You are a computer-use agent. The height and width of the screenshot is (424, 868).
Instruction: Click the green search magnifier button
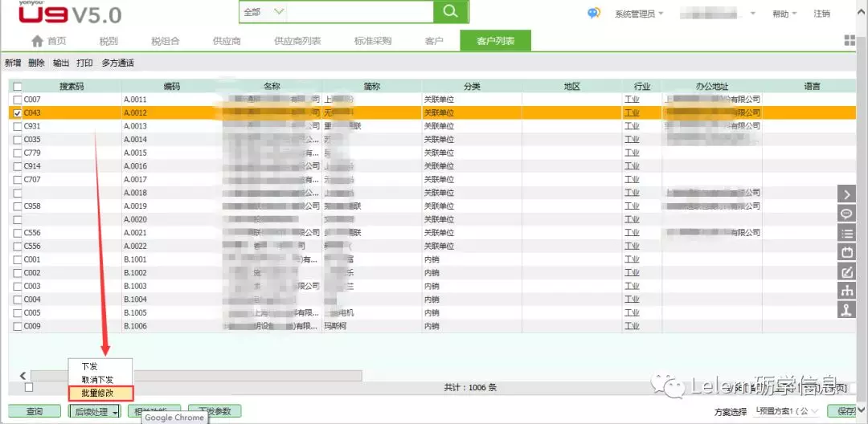(450, 12)
